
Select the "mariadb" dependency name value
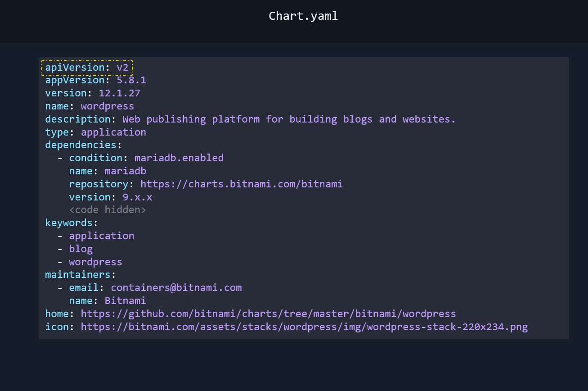click(126, 171)
